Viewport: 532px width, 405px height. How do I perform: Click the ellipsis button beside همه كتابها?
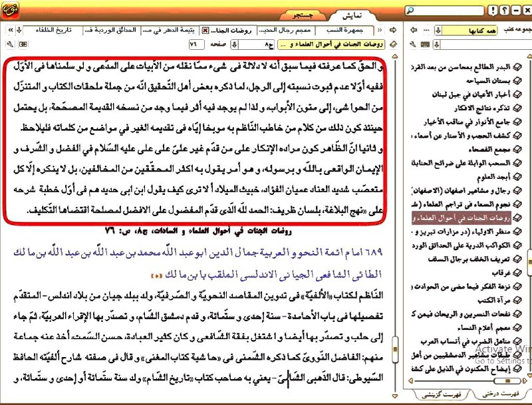[x=426, y=30]
